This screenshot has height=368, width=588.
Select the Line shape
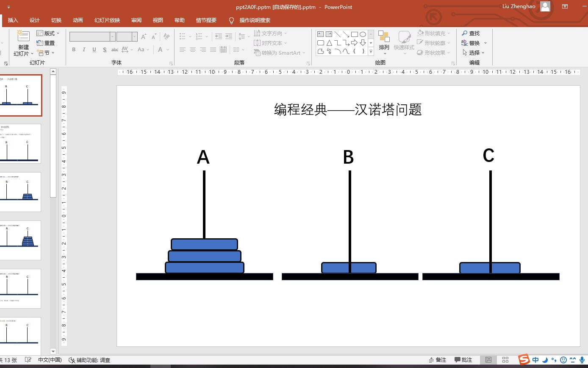click(x=338, y=34)
